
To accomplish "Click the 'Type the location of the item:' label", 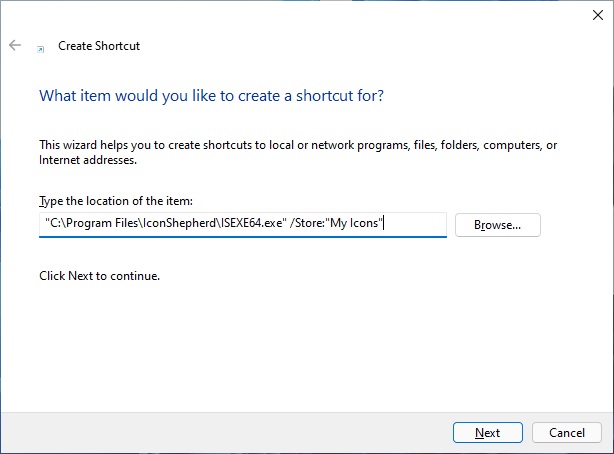I will tap(116, 201).
